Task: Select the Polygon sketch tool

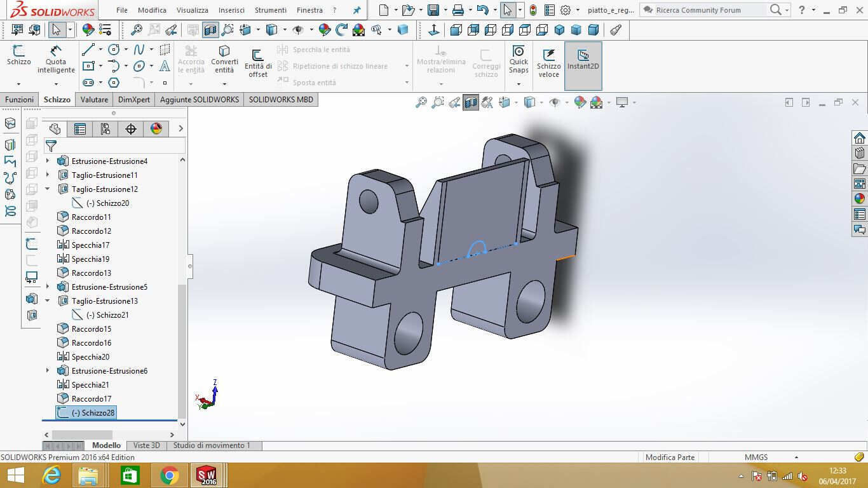Action: click(114, 83)
